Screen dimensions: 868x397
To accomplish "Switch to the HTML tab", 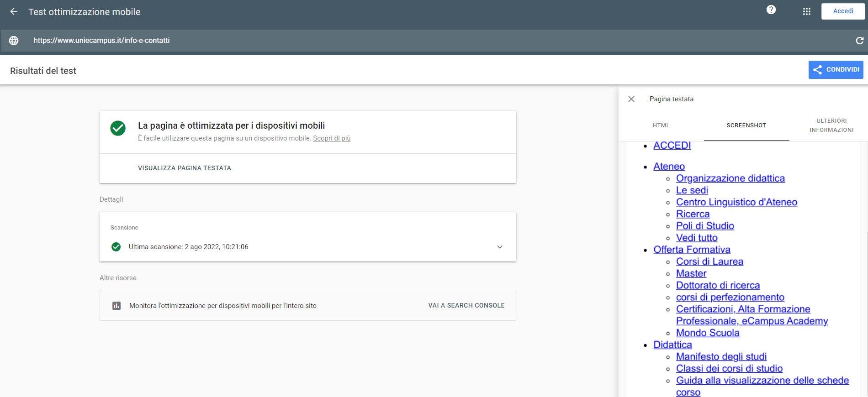I will 661,125.
